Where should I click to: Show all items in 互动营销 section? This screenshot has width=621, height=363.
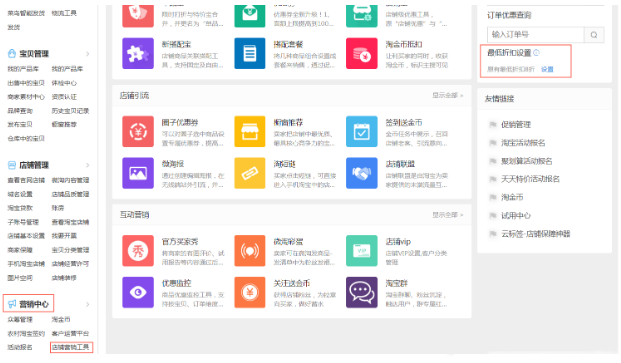[448, 215]
